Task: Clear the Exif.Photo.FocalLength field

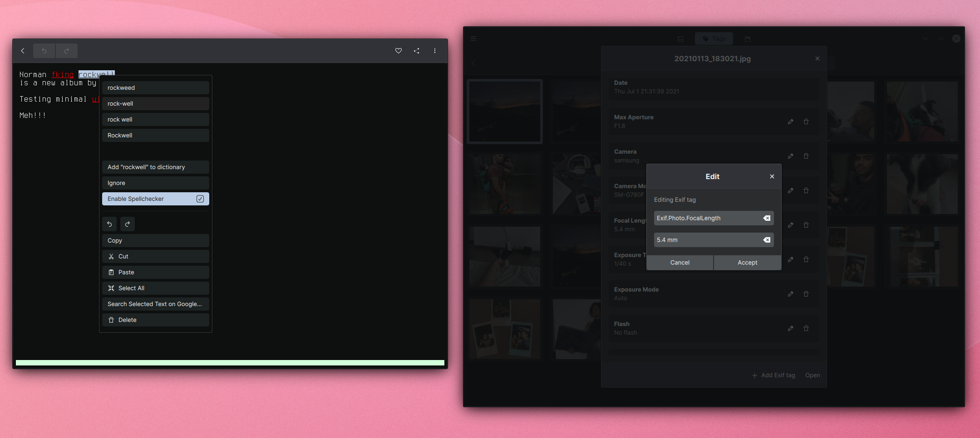Action: tap(767, 218)
